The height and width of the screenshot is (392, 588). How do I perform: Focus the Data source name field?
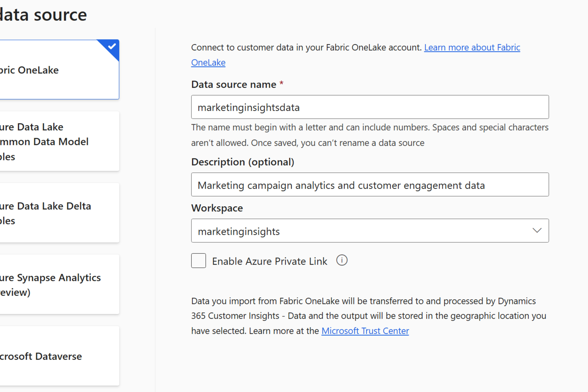pyautogui.click(x=370, y=107)
